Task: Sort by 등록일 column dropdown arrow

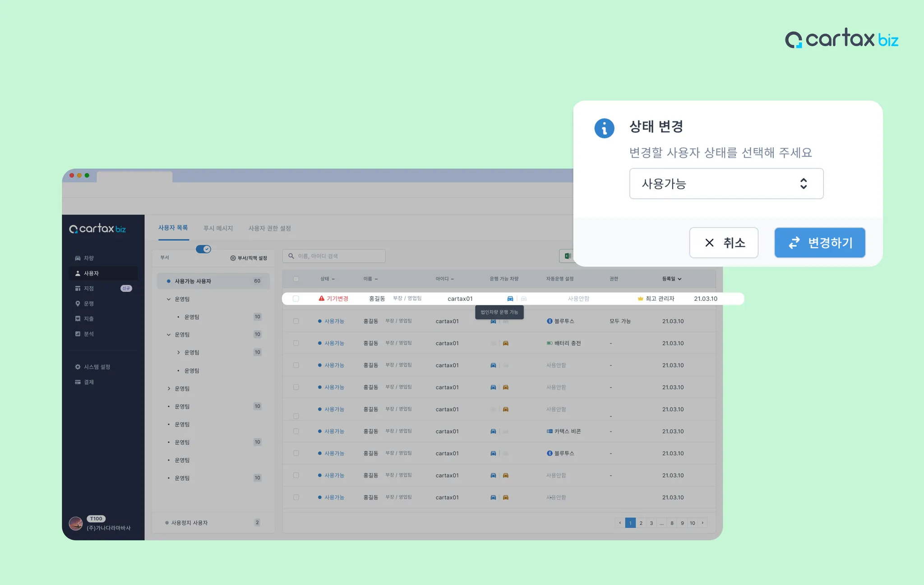Action: (679, 279)
